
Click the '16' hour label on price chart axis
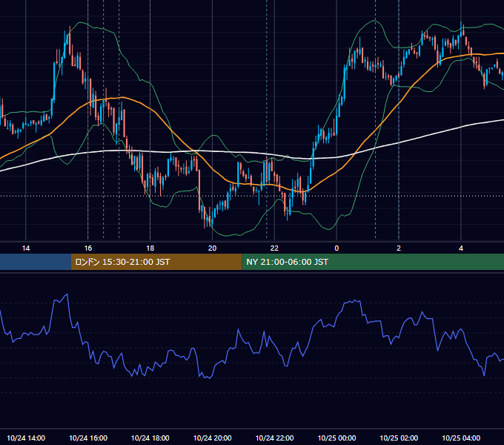pyautogui.click(x=87, y=248)
